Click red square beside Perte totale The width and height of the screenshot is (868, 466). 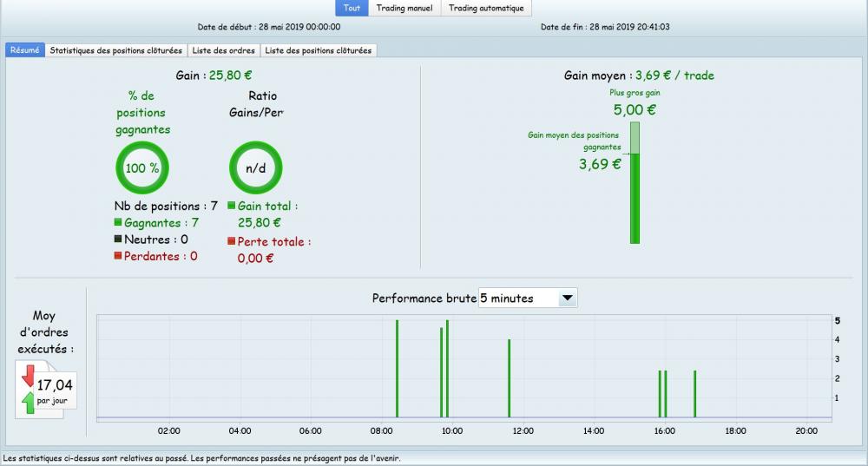click(x=232, y=240)
